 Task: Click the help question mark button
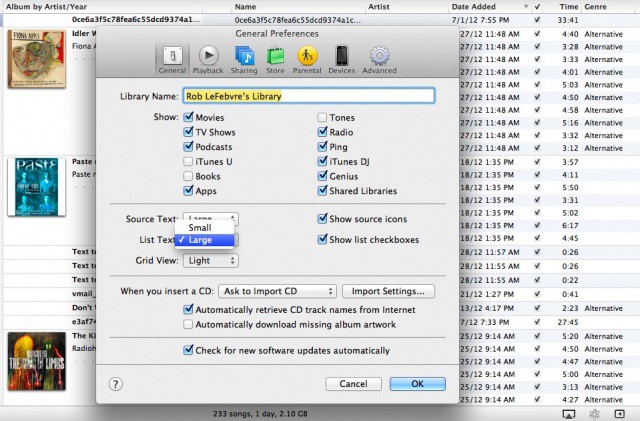tap(116, 383)
